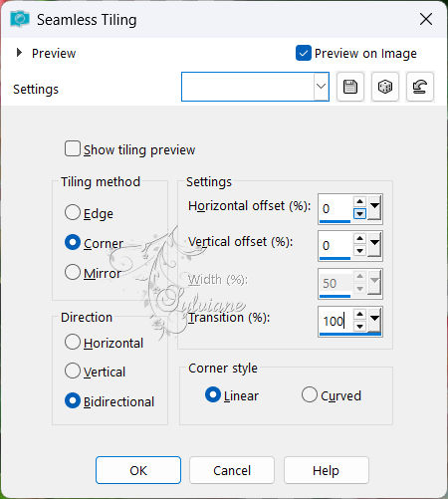Set direction to Horizontal
448x499 pixels.
coord(73,342)
